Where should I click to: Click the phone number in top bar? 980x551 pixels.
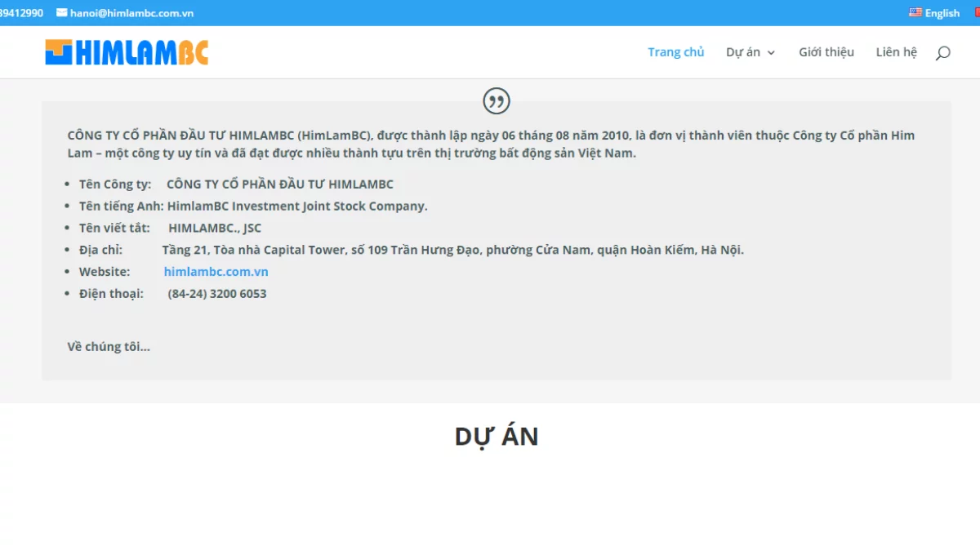21,13
